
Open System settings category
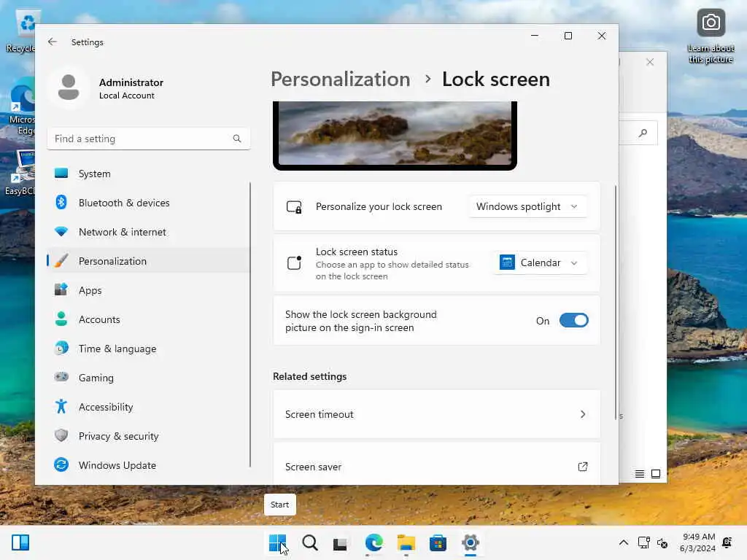(x=148, y=174)
